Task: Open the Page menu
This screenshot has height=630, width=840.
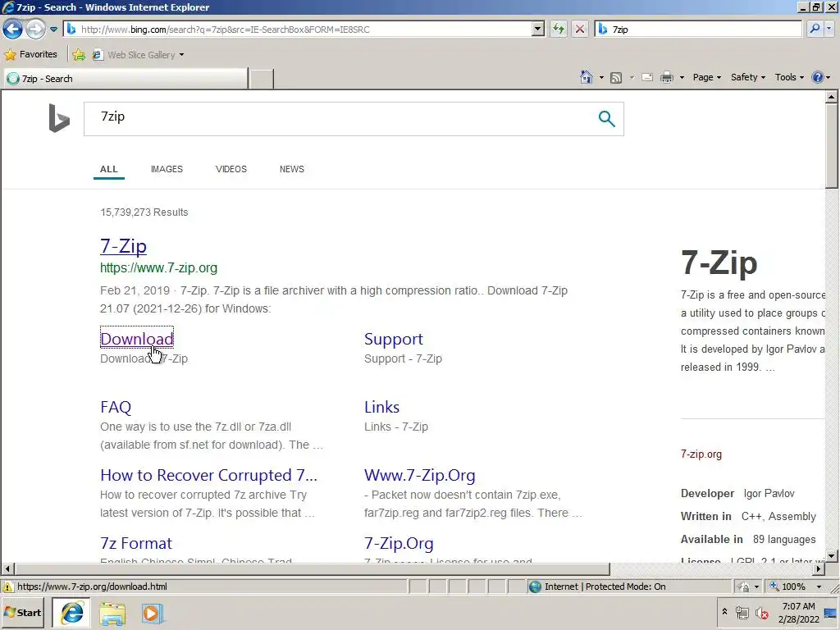Action: tap(706, 77)
